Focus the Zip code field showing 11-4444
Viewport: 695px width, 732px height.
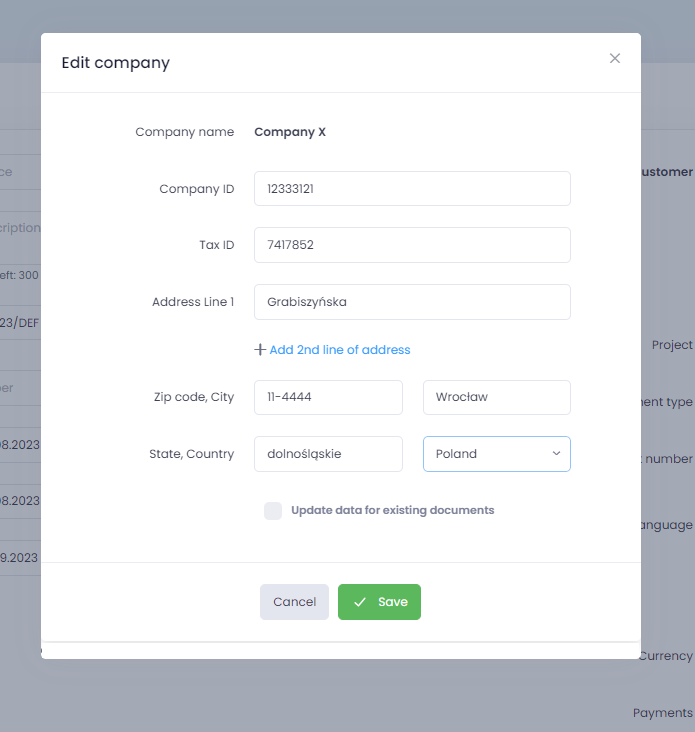pyautogui.click(x=328, y=397)
